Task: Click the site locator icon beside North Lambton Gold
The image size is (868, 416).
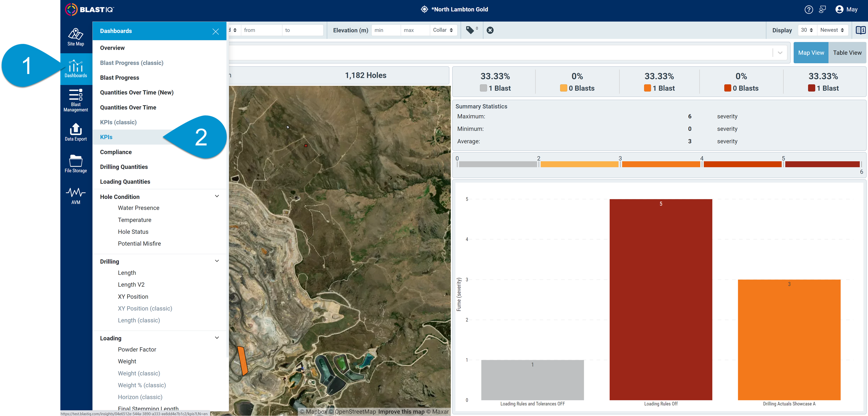Action: (424, 9)
